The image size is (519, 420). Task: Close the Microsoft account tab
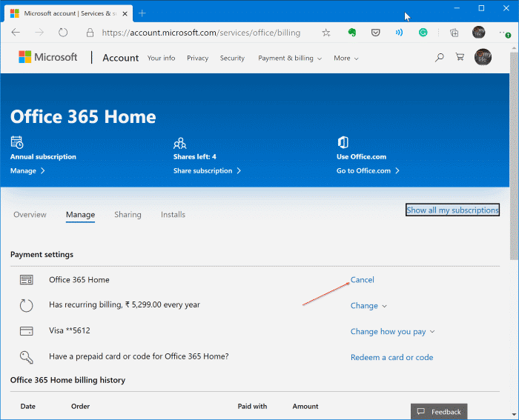point(125,13)
